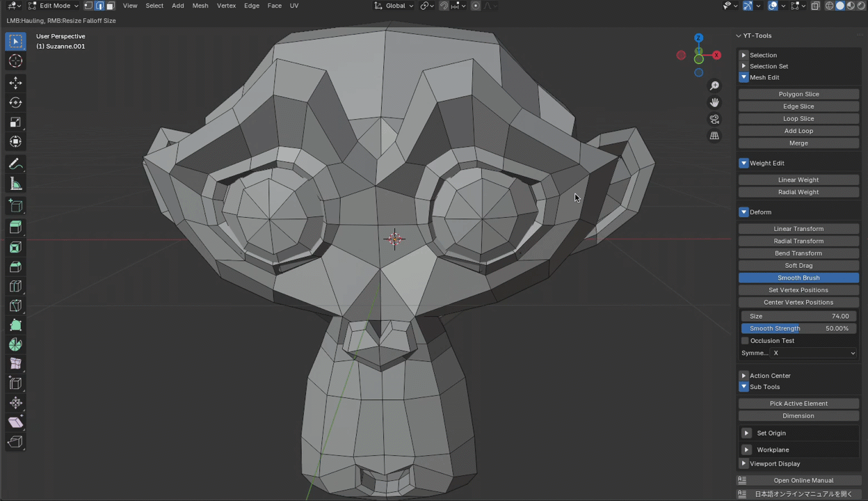Enable face select mode
Image resolution: width=868 pixels, height=501 pixels.
click(110, 6)
